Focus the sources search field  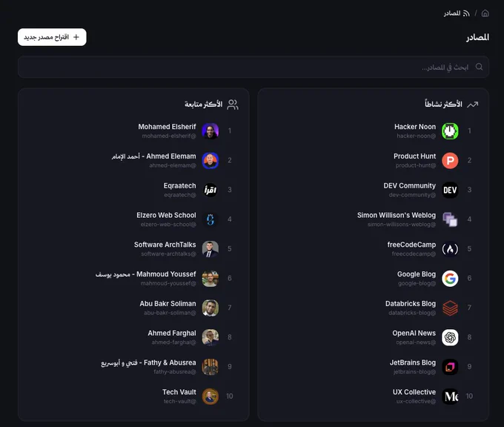coord(253,67)
